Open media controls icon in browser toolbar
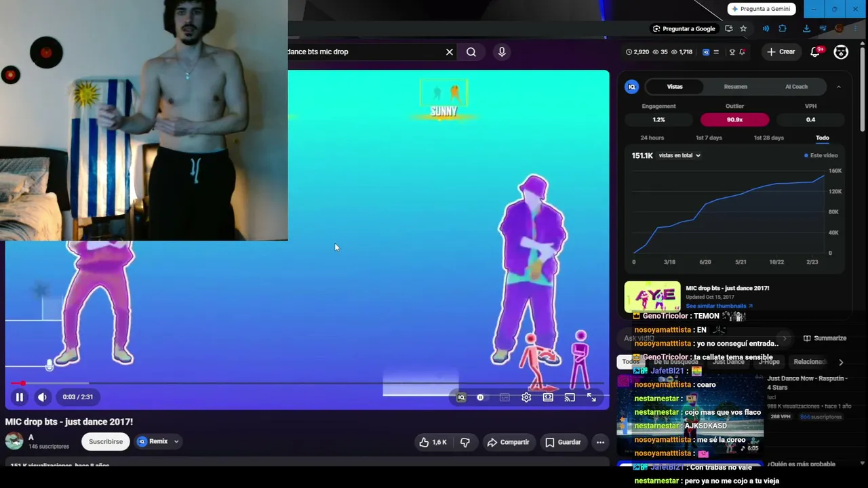The width and height of the screenshot is (868, 488). [x=823, y=28]
